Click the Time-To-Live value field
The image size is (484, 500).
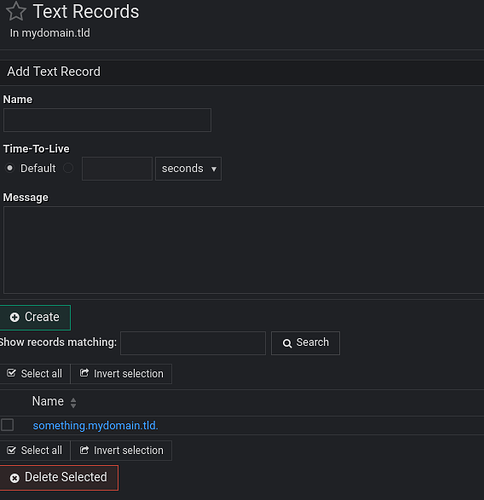[117, 169]
